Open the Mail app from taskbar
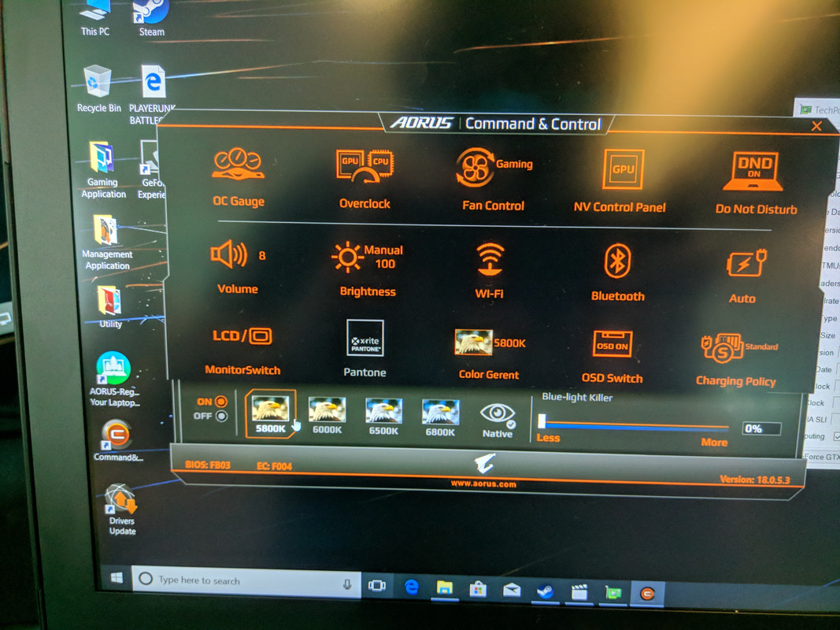The width and height of the screenshot is (840, 630). [512, 591]
